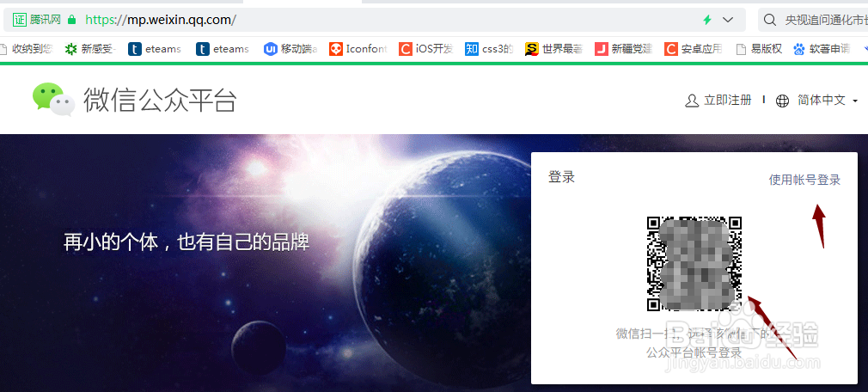This screenshot has height=392, width=868.
Task: Open the Iconfont bookmark
Action: click(358, 49)
